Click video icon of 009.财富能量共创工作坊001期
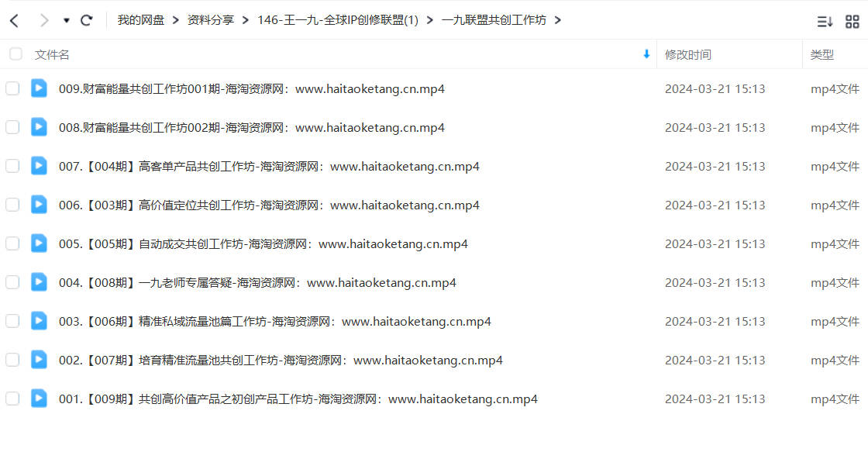This screenshot has height=459, width=868. pos(39,88)
